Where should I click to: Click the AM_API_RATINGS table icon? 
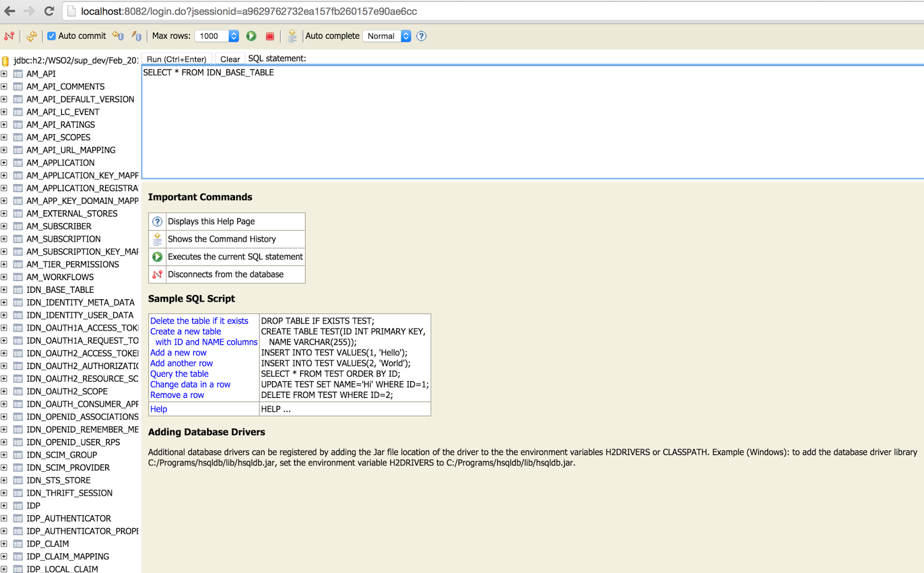click(x=18, y=125)
